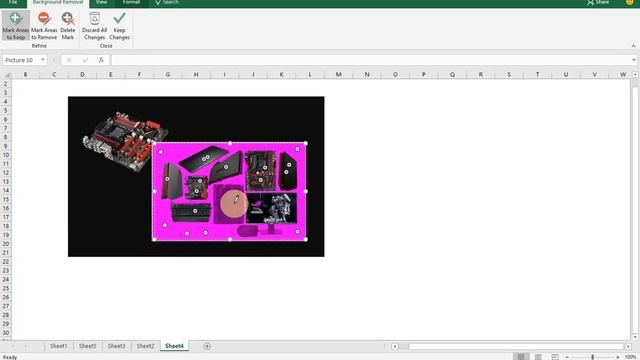
Task: Switch to Sheet5 tab
Action: point(87,346)
